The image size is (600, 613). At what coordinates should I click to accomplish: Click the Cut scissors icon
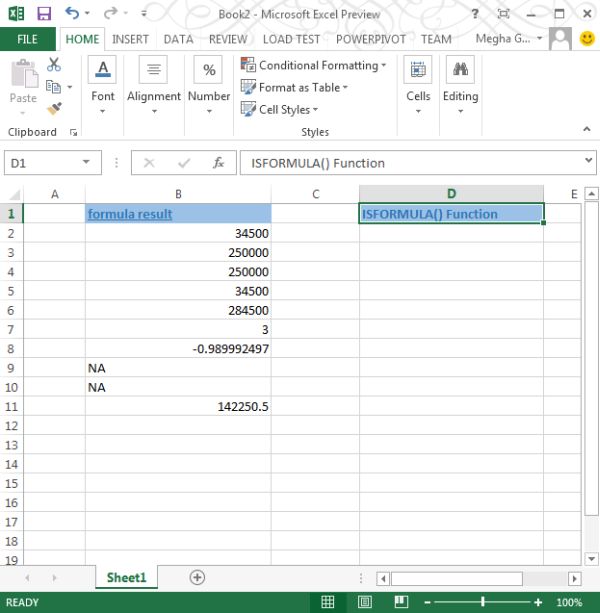[54, 65]
